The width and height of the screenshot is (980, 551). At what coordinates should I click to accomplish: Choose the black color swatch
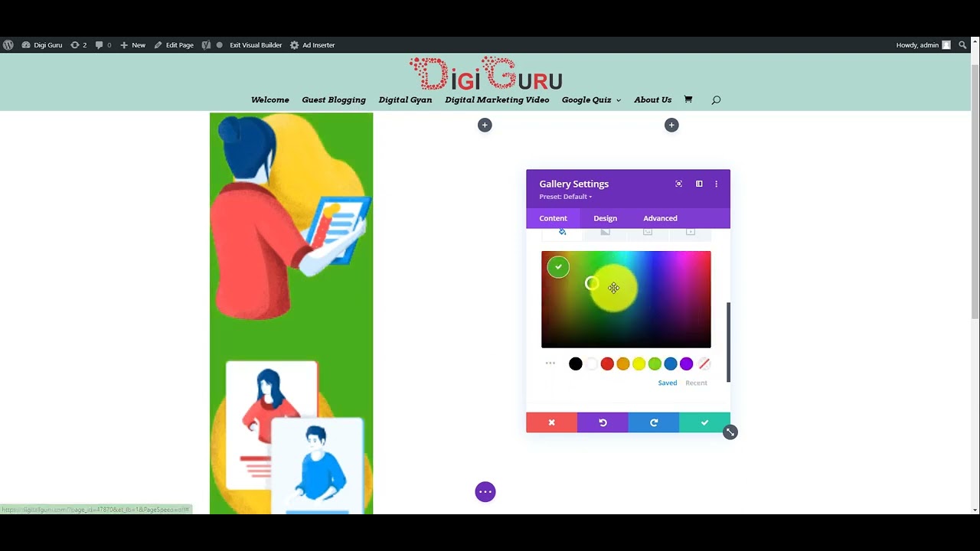coord(576,364)
